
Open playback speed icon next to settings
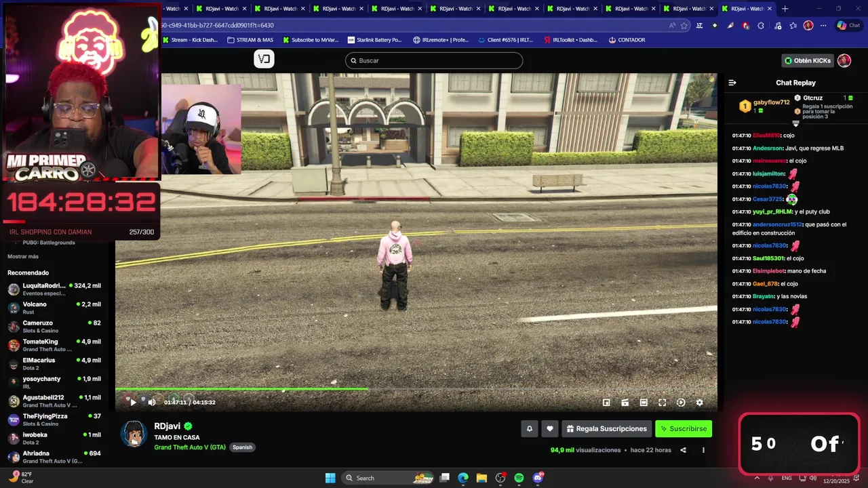coord(681,403)
